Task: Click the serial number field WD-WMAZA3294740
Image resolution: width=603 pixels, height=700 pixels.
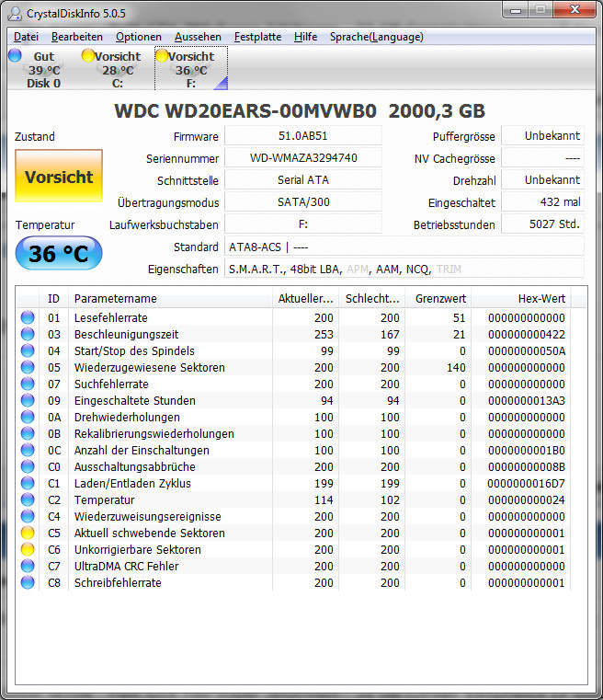Action: click(x=303, y=157)
